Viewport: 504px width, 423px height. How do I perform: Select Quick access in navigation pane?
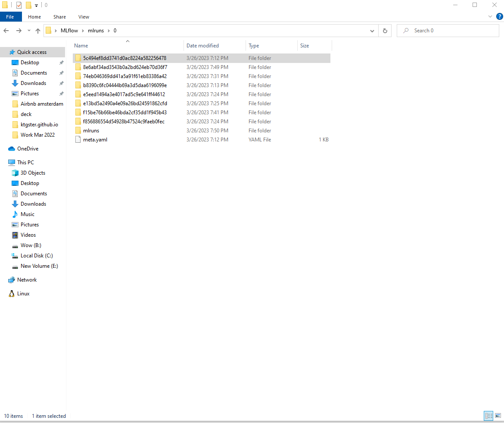point(32,52)
